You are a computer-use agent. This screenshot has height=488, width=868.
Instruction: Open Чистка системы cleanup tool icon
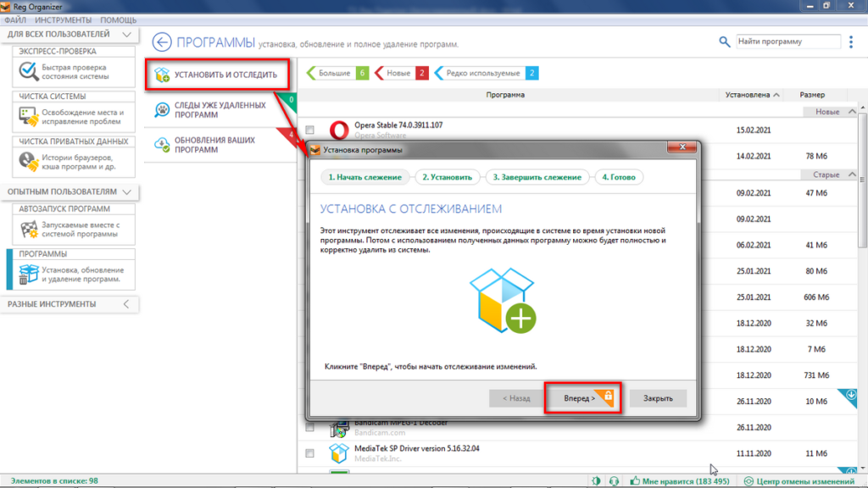tap(29, 114)
